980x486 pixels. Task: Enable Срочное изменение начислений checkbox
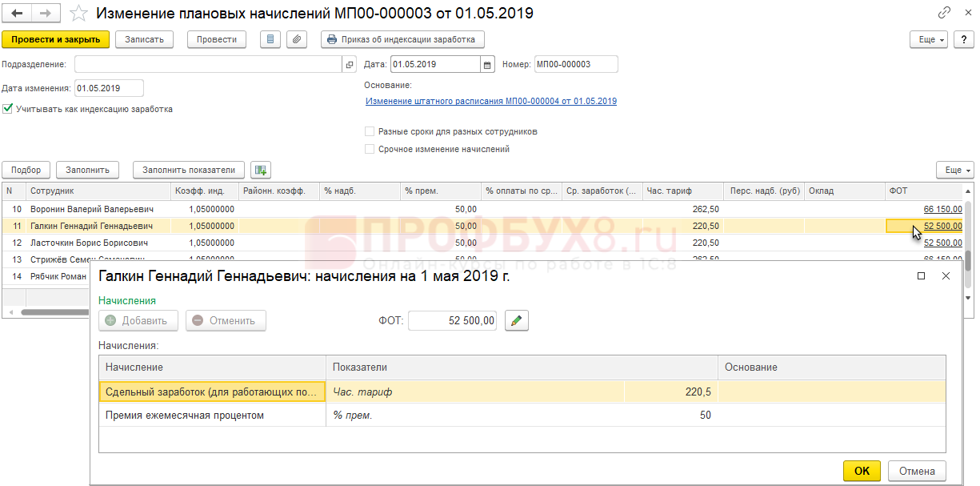pos(370,149)
